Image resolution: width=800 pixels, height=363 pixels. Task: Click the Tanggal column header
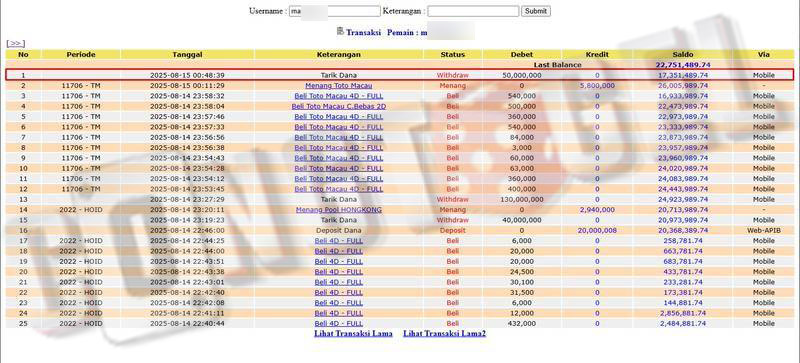point(187,54)
